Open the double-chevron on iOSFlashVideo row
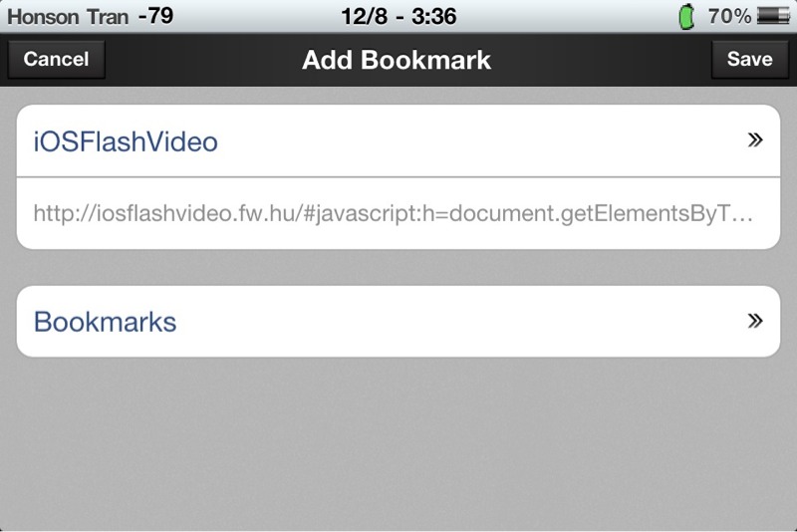The width and height of the screenshot is (797, 532). pos(755,139)
